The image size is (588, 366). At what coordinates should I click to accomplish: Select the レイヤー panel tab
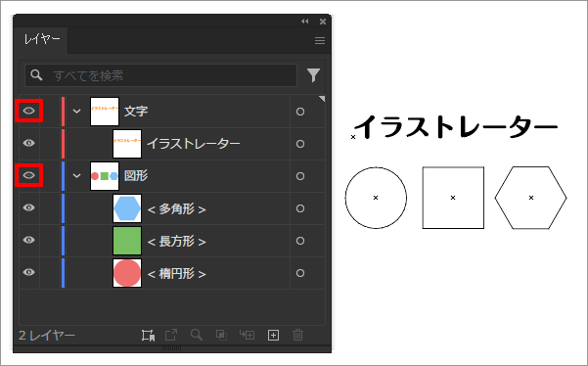click(42, 39)
